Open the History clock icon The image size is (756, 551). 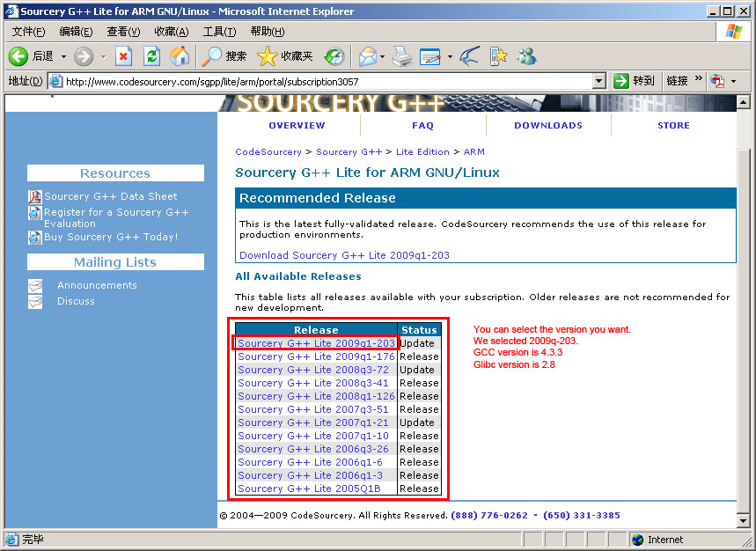tap(334, 56)
